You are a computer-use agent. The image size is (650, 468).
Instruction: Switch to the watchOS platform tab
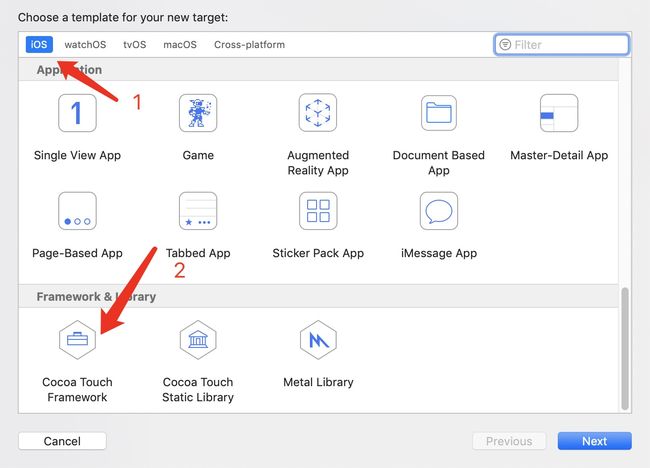pyautogui.click(x=85, y=44)
